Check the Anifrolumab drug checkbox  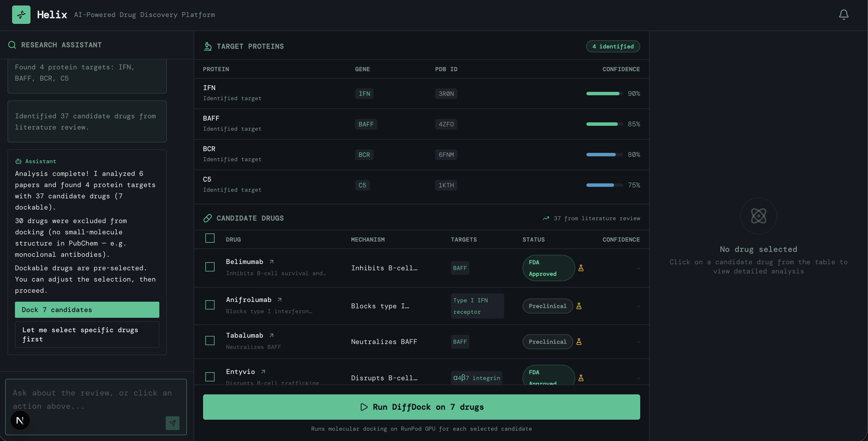(x=210, y=305)
